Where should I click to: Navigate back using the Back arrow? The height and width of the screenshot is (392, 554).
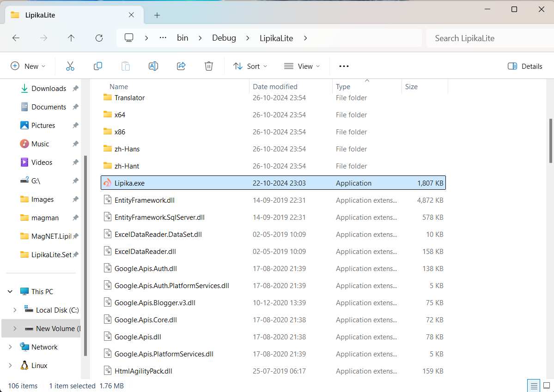[x=16, y=38]
